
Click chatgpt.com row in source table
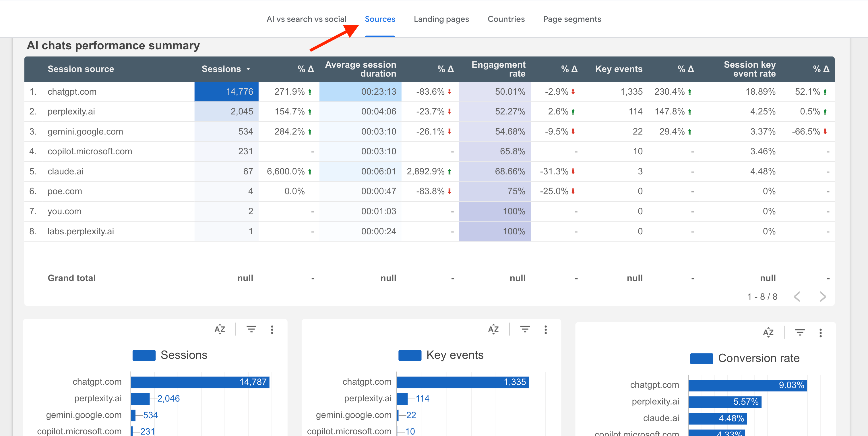pyautogui.click(x=72, y=92)
